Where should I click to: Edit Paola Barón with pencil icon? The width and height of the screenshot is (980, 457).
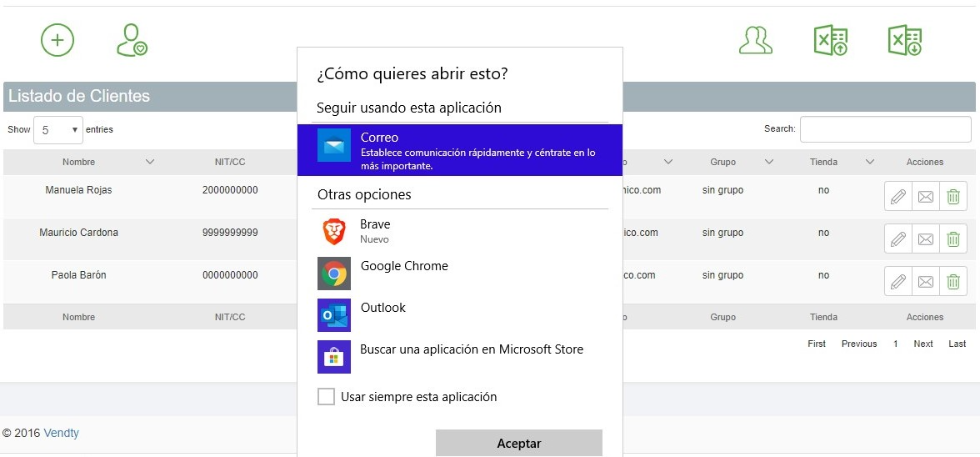pyautogui.click(x=898, y=281)
